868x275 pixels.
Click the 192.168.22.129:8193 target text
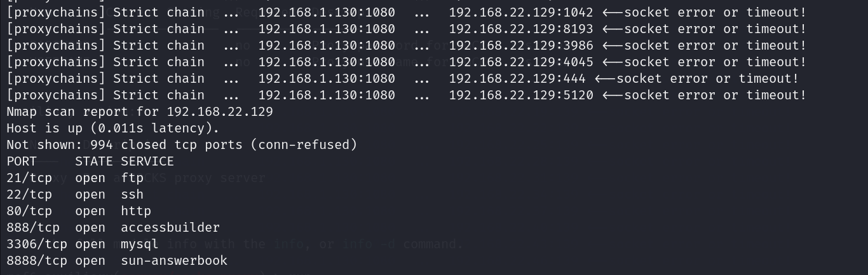[520, 29]
